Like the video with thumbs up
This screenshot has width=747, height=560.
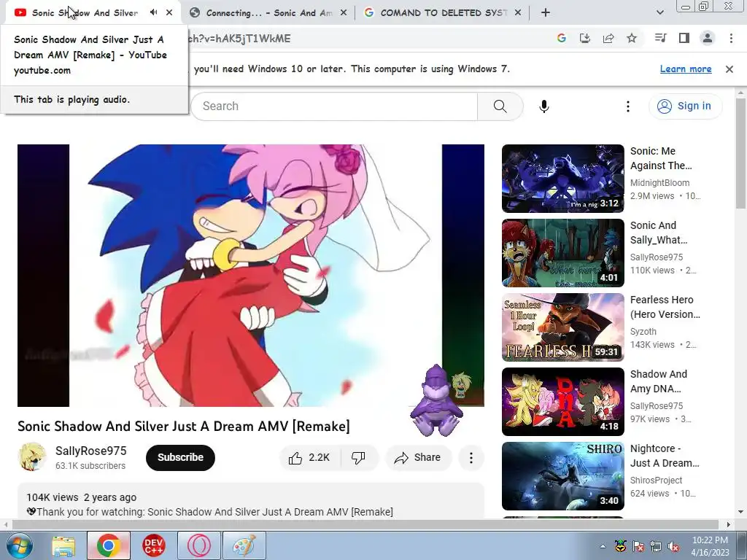(309, 458)
